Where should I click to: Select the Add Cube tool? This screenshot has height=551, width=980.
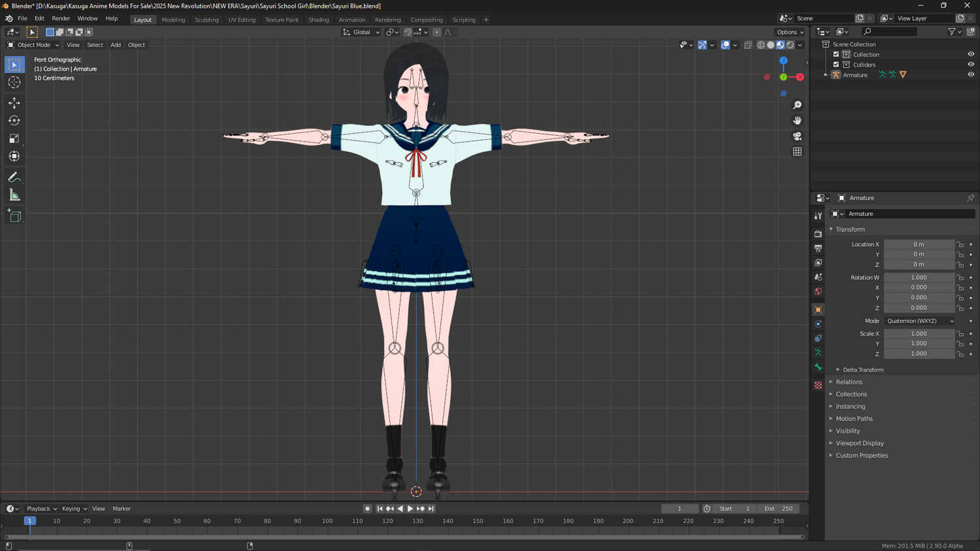click(x=14, y=215)
